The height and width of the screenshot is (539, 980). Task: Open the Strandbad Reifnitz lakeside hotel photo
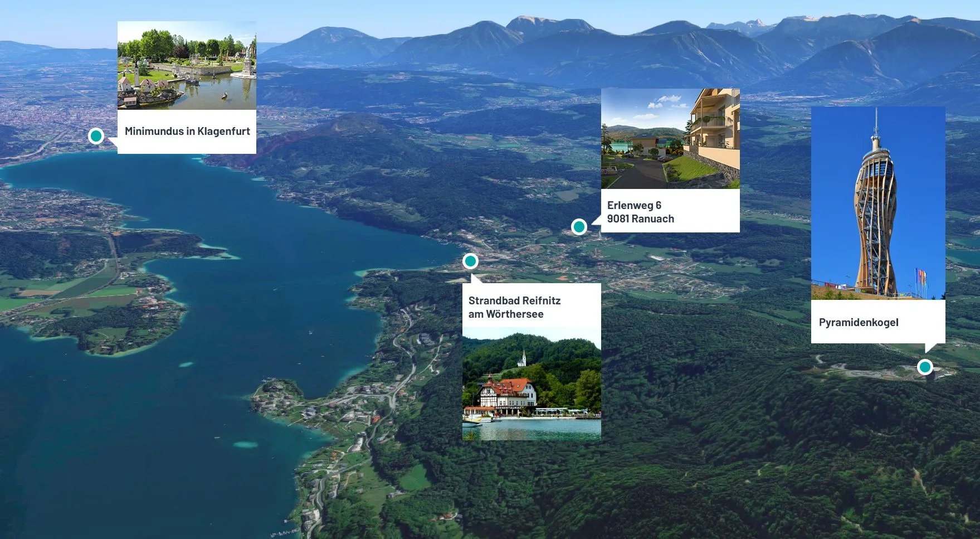(532, 384)
